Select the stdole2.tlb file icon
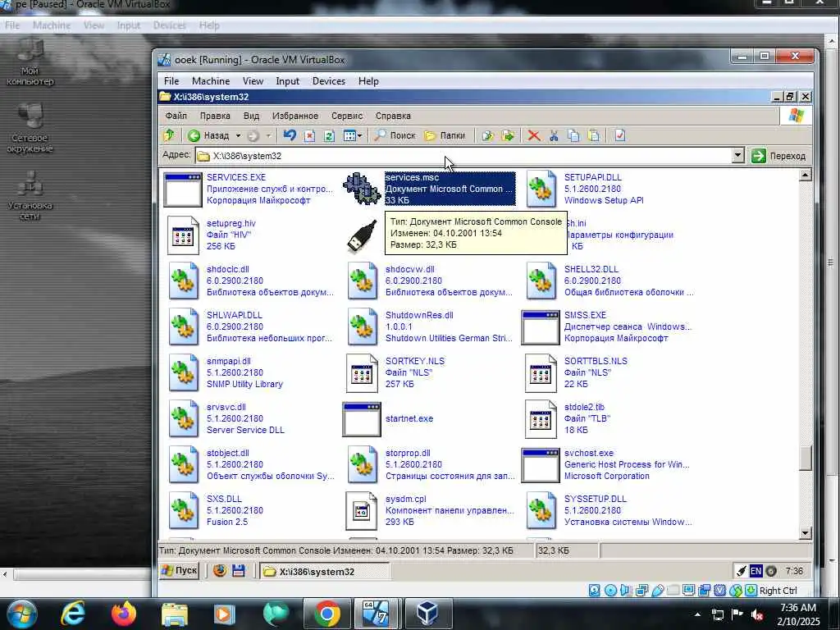The image size is (840, 630). 541,419
